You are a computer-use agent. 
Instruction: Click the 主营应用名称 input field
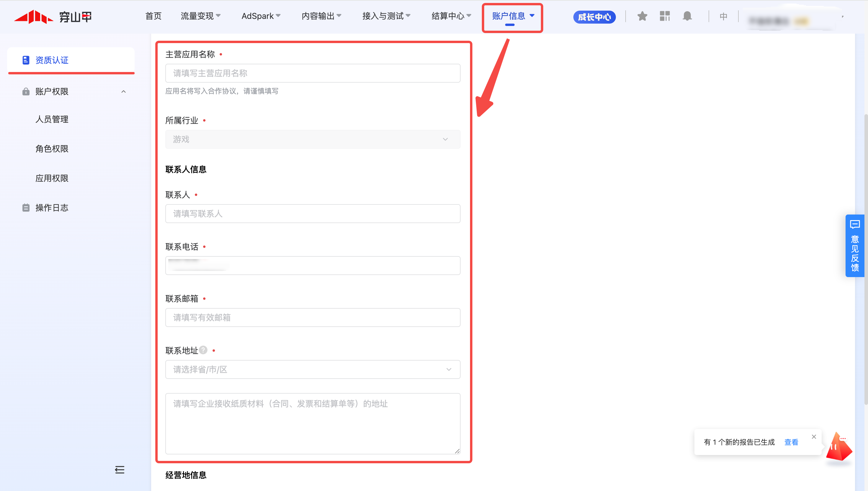[312, 73]
